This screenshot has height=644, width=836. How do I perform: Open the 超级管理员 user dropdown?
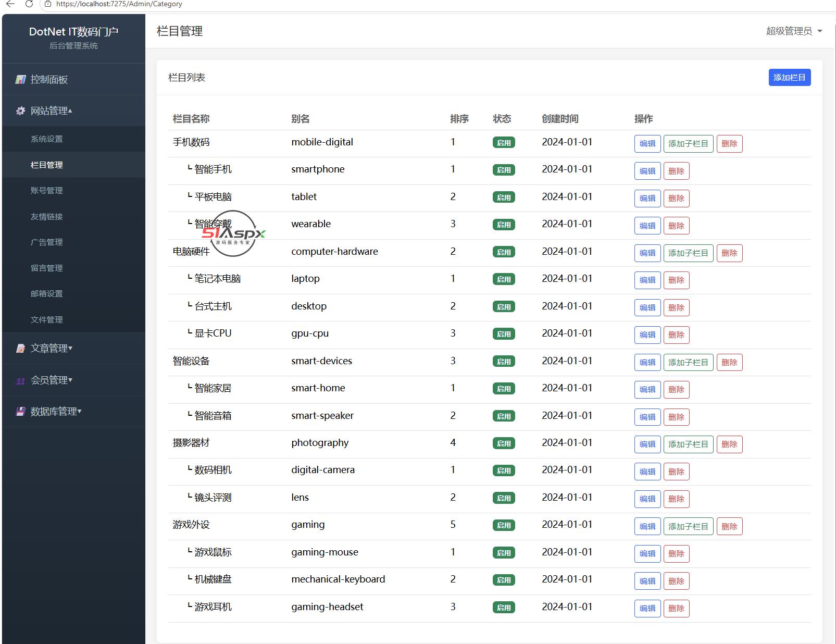[794, 31]
